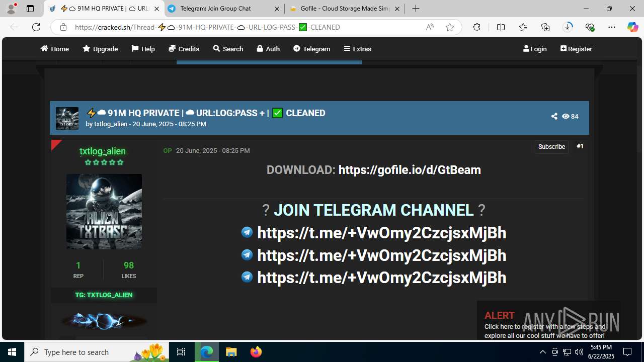Go back to previous page
The height and width of the screenshot is (362, 644).
coord(14,27)
